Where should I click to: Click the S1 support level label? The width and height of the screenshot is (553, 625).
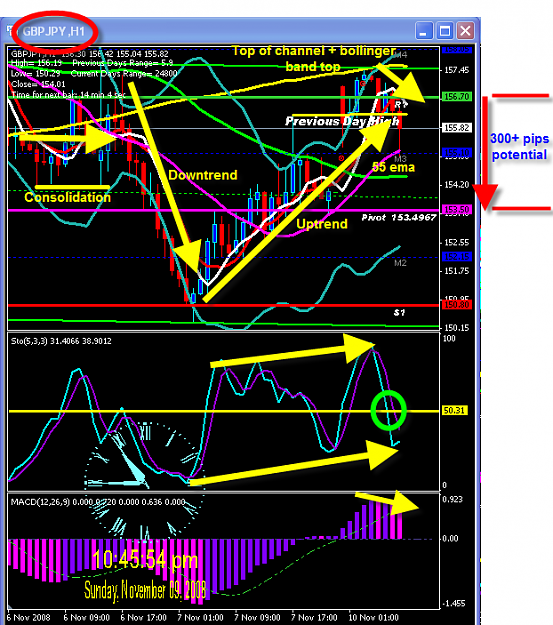click(x=399, y=313)
